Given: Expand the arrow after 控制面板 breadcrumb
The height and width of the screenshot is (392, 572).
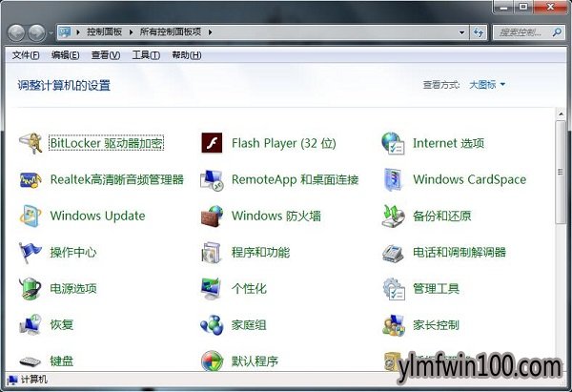Looking at the screenshot, I should click(x=131, y=32).
